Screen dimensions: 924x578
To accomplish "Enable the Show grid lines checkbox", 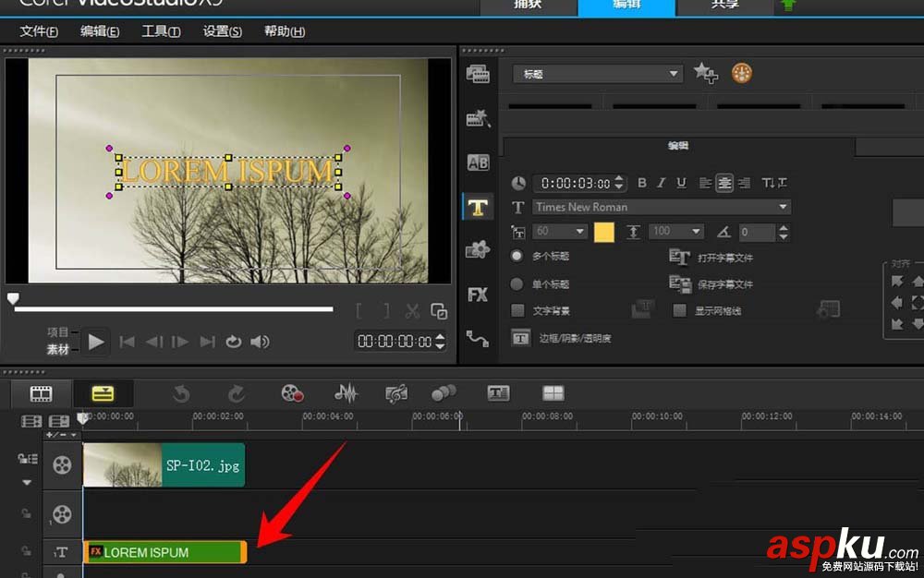I will coord(679,310).
